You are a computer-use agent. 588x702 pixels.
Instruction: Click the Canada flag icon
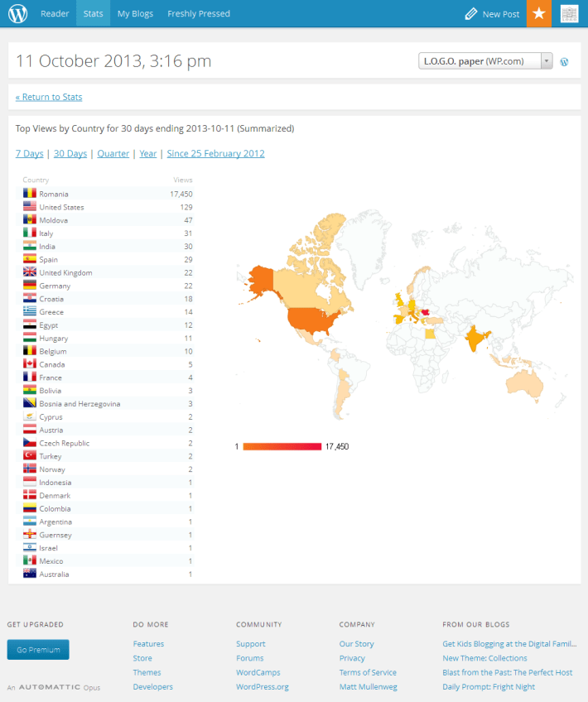coord(30,363)
